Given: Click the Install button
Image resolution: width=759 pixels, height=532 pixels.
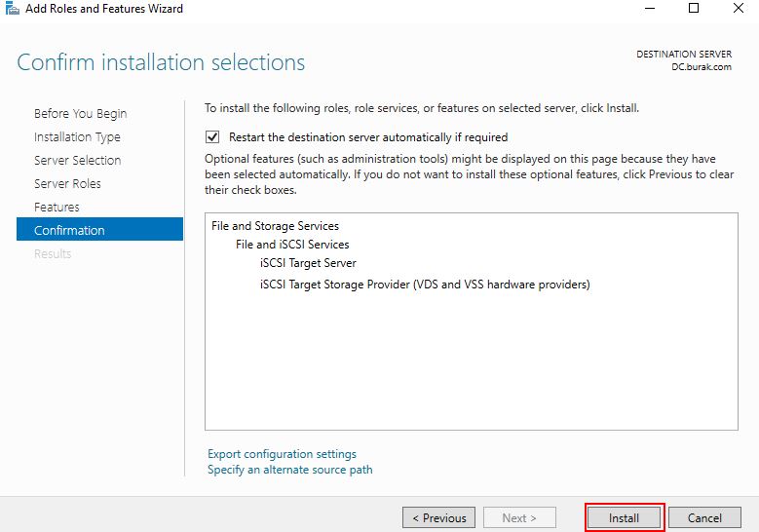Looking at the screenshot, I should click(x=624, y=518).
